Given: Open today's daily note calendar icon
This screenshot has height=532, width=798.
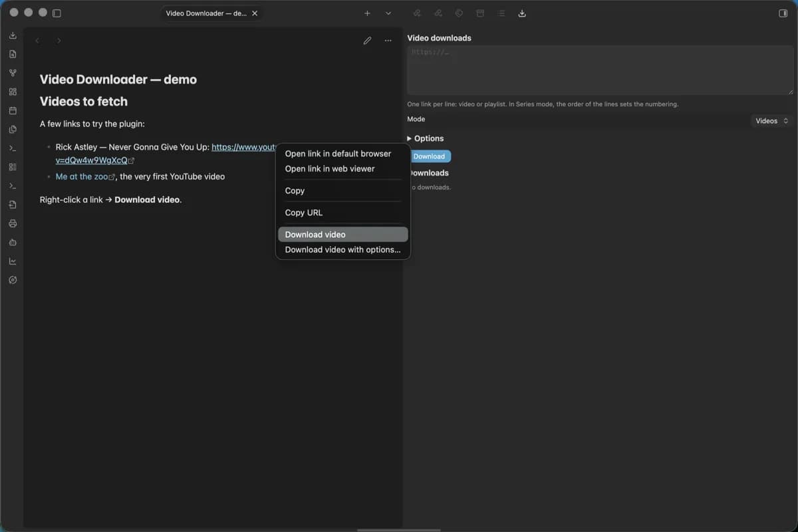Looking at the screenshot, I should (x=13, y=110).
